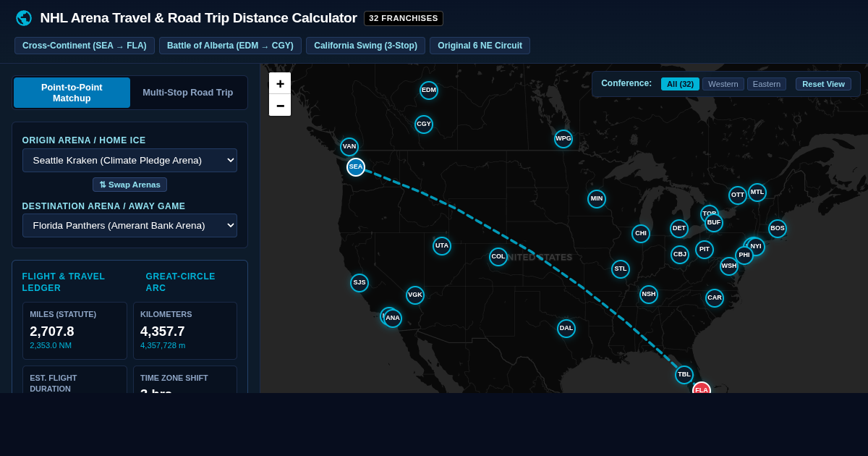Select the OTT arena marker
The image size is (868, 456).
click(x=738, y=195)
